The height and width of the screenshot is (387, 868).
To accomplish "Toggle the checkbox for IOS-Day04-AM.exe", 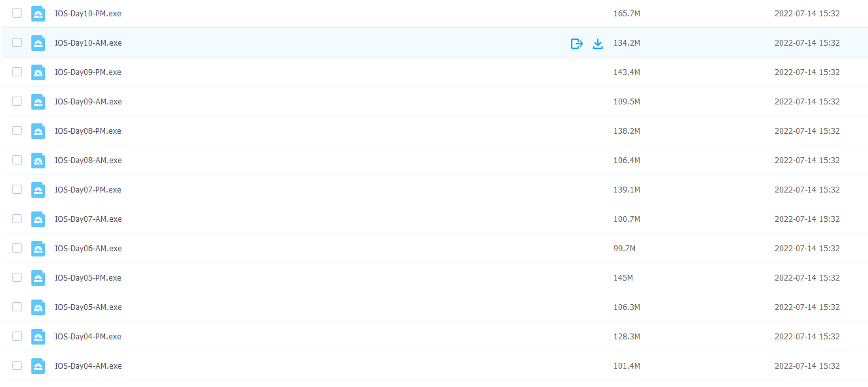I will tap(17, 365).
